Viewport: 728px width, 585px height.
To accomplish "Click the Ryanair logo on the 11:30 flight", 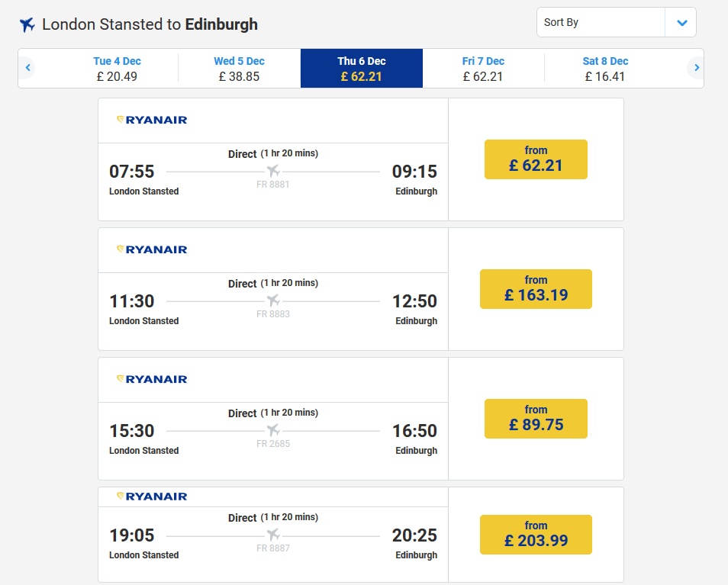I will click(152, 249).
